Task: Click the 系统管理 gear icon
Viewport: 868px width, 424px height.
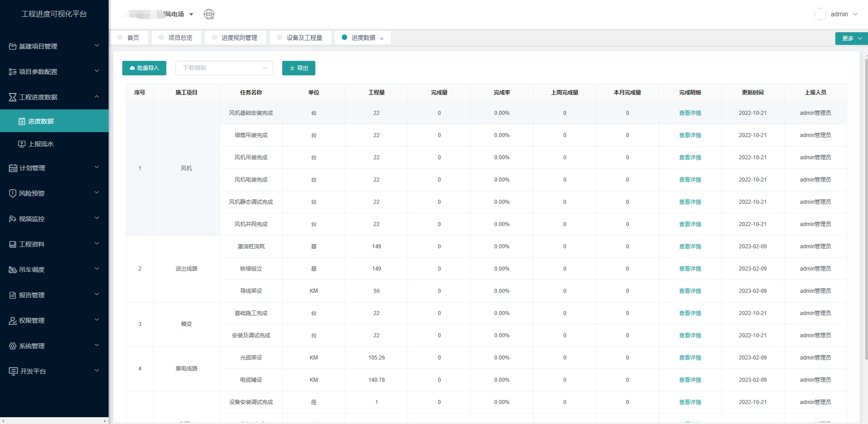Action: [13, 346]
